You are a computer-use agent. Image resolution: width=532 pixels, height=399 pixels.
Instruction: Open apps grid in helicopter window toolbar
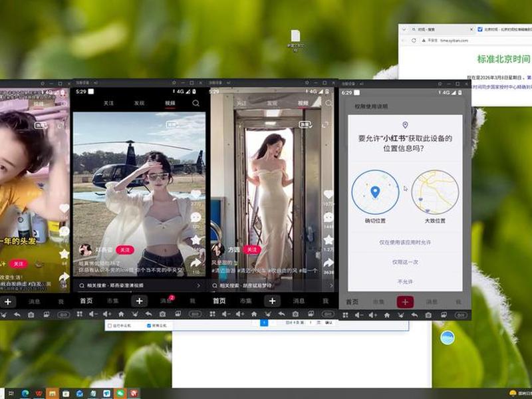tap(80, 314)
